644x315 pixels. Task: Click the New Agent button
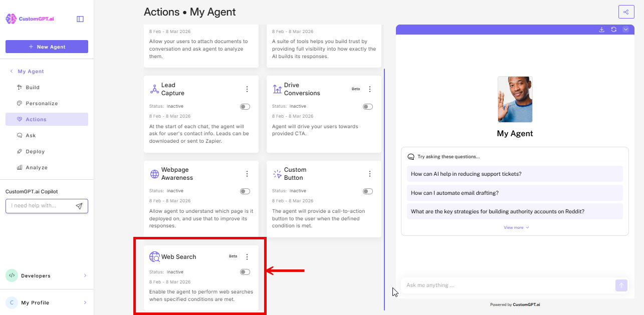point(47,46)
